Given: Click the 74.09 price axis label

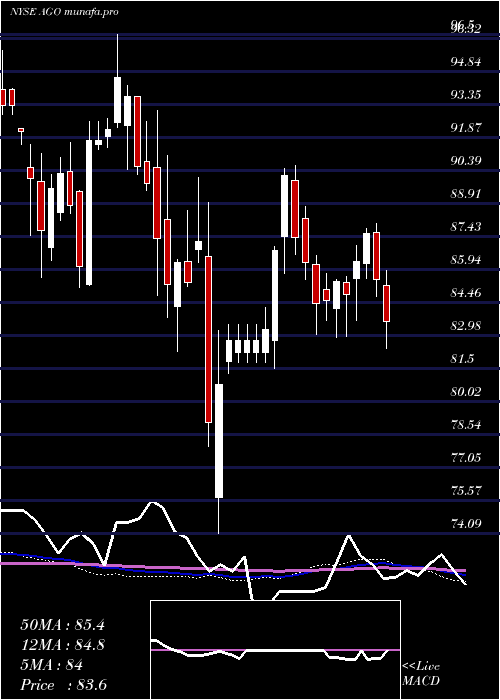Looking at the screenshot, I should pyautogui.click(x=466, y=524).
